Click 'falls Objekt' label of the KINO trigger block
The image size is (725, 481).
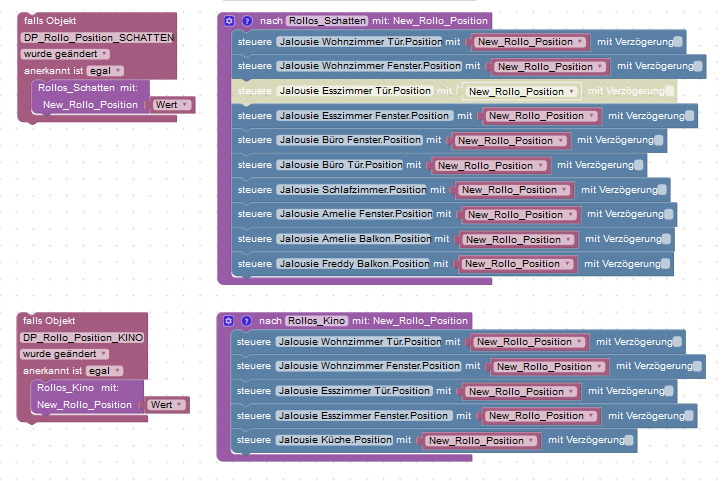click(49, 321)
